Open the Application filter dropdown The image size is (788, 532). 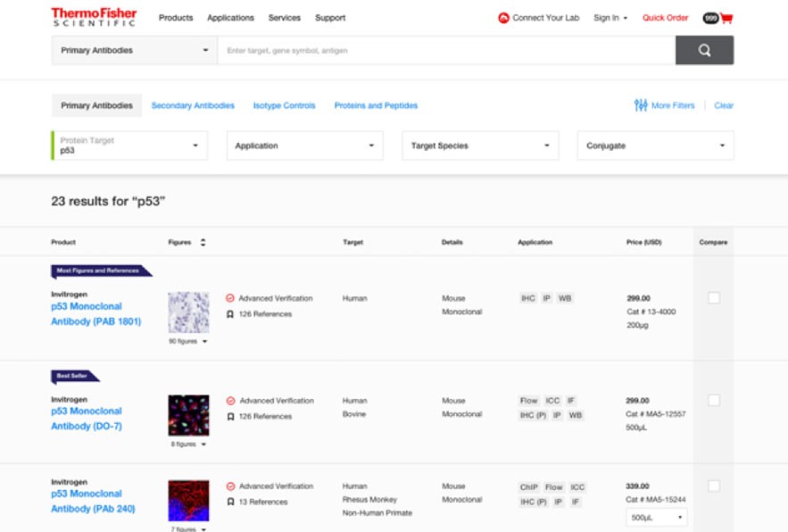pyautogui.click(x=304, y=145)
